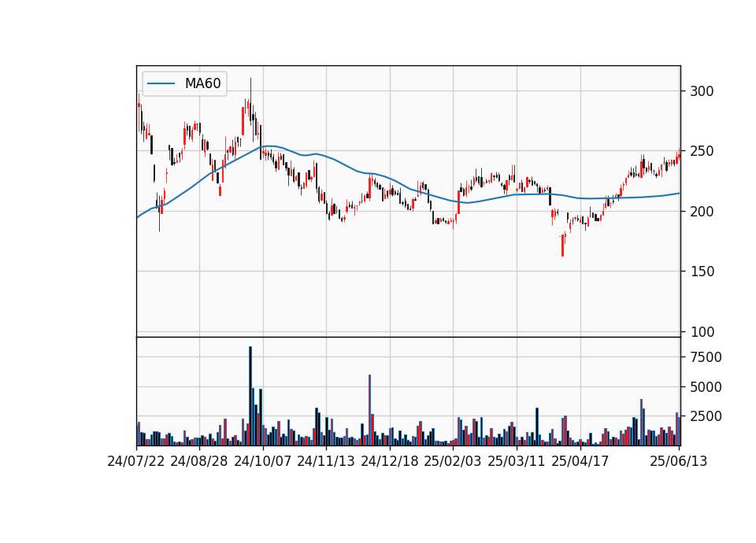The height and width of the screenshot is (543, 756).
Task: Click the 250 price axis label
Action: pos(702,151)
